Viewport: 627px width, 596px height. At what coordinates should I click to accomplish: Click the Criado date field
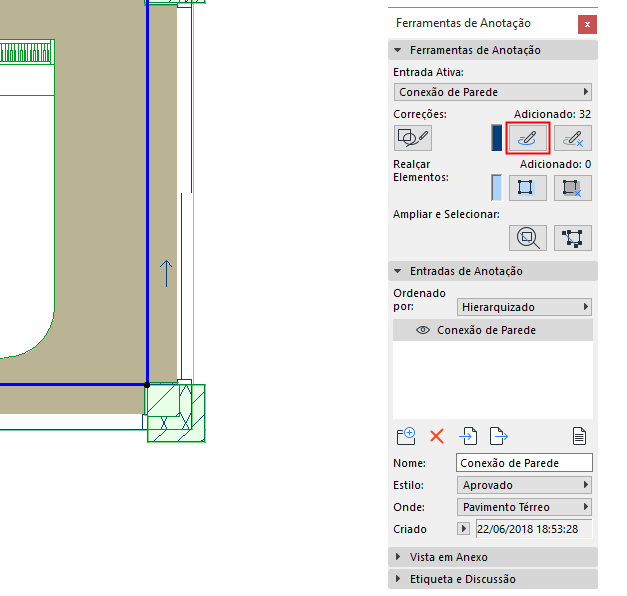tap(534, 529)
